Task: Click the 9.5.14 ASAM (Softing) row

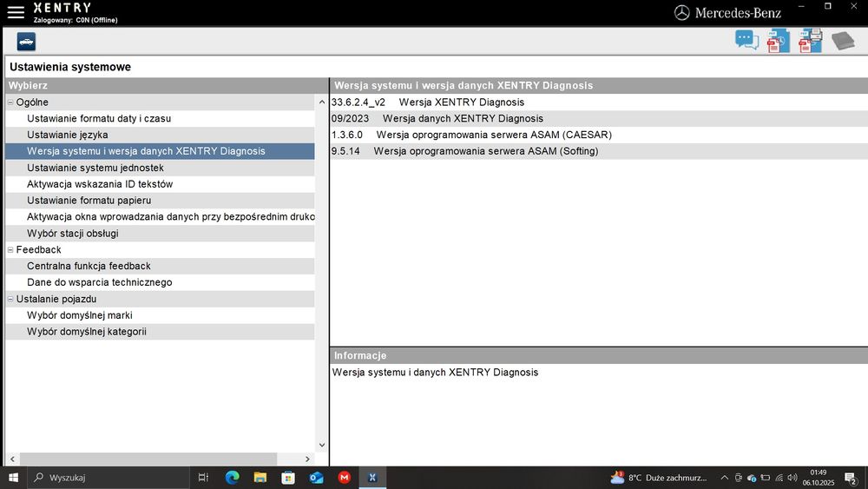Action: point(599,151)
